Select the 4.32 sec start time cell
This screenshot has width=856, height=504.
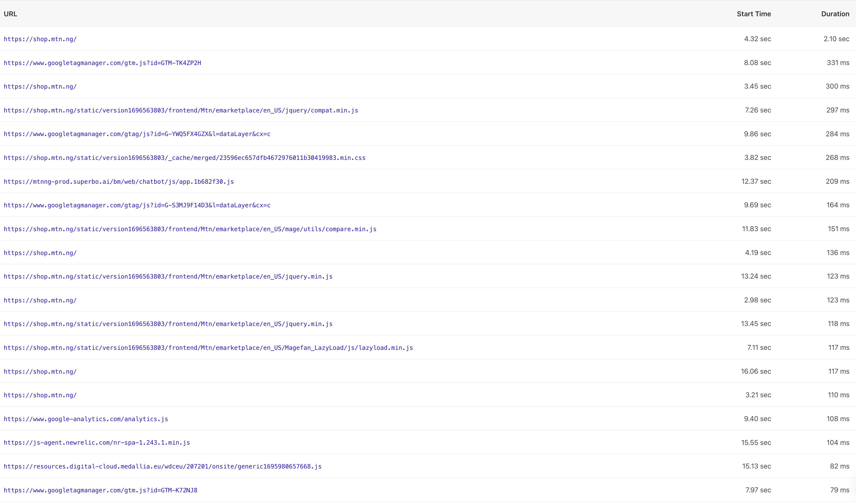758,39
